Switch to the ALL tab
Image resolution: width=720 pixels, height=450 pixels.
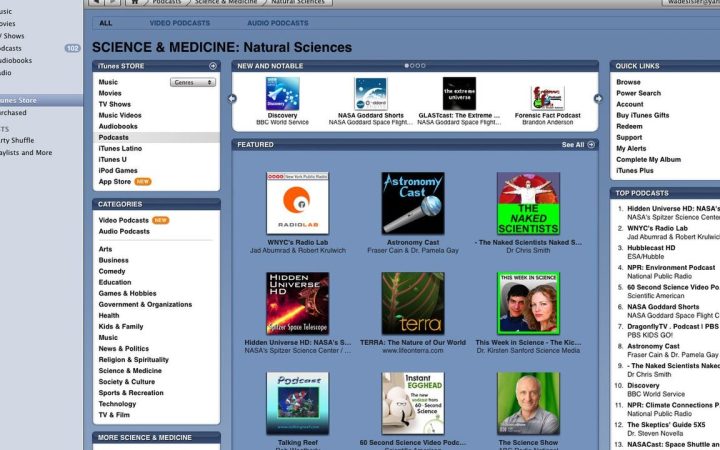pyautogui.click(x=106, y=23)
